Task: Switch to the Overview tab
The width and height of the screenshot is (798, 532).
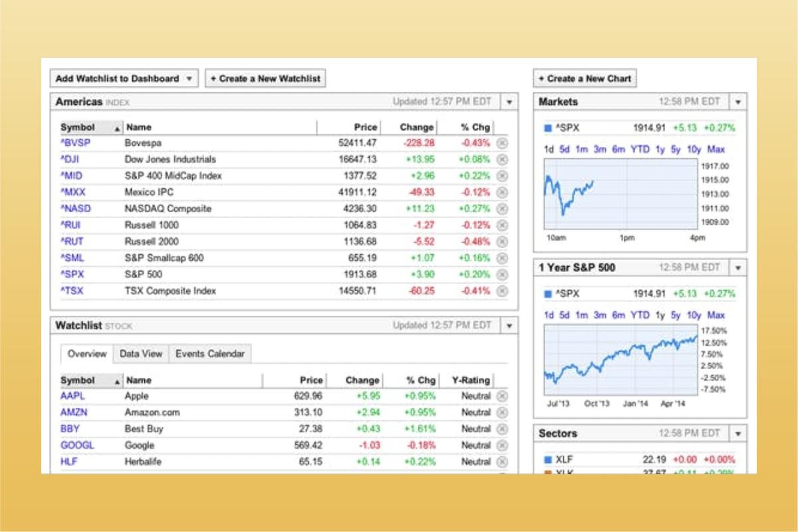Action: click(x=87, y=354)
